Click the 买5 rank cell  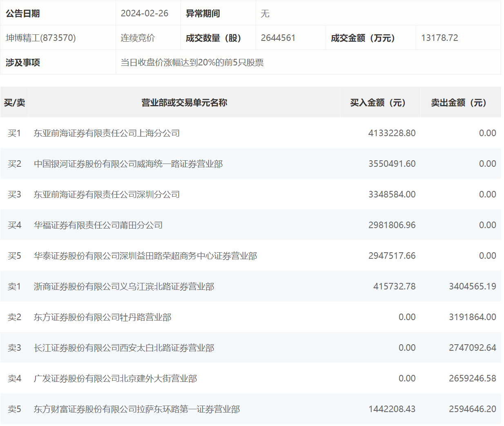pyautogui.click(x=14, y=256)
